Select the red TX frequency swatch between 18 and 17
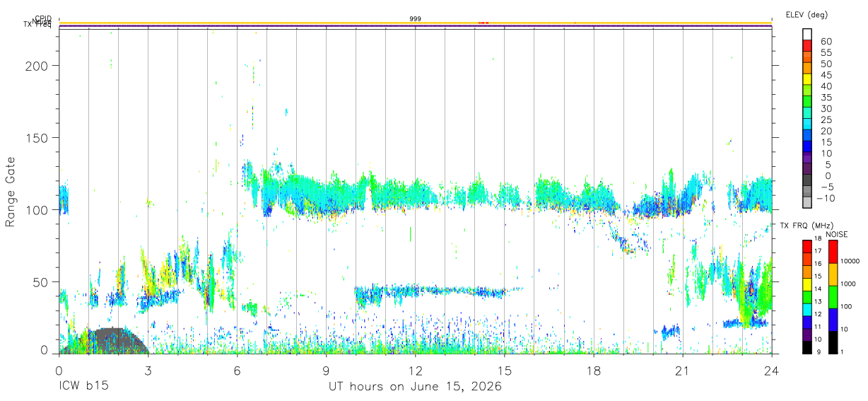 click(807, 246)
